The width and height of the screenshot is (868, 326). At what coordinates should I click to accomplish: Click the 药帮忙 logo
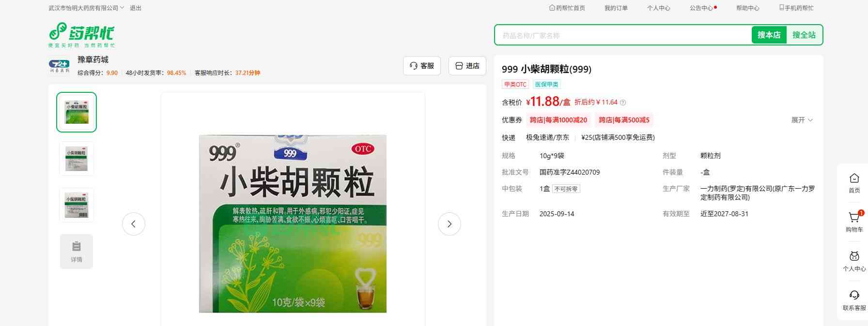81,35
